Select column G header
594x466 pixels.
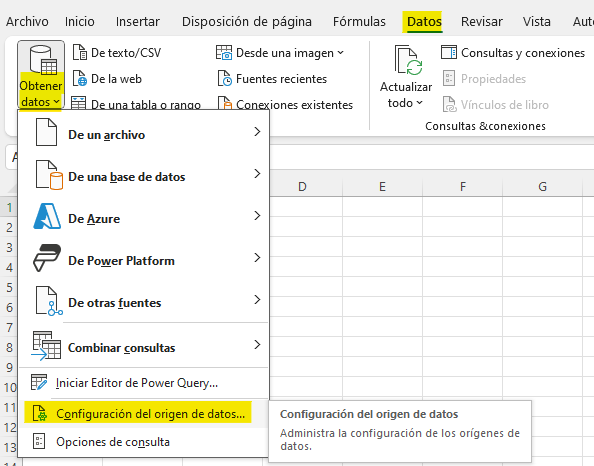pyautogui.click(x=542, y=186)
